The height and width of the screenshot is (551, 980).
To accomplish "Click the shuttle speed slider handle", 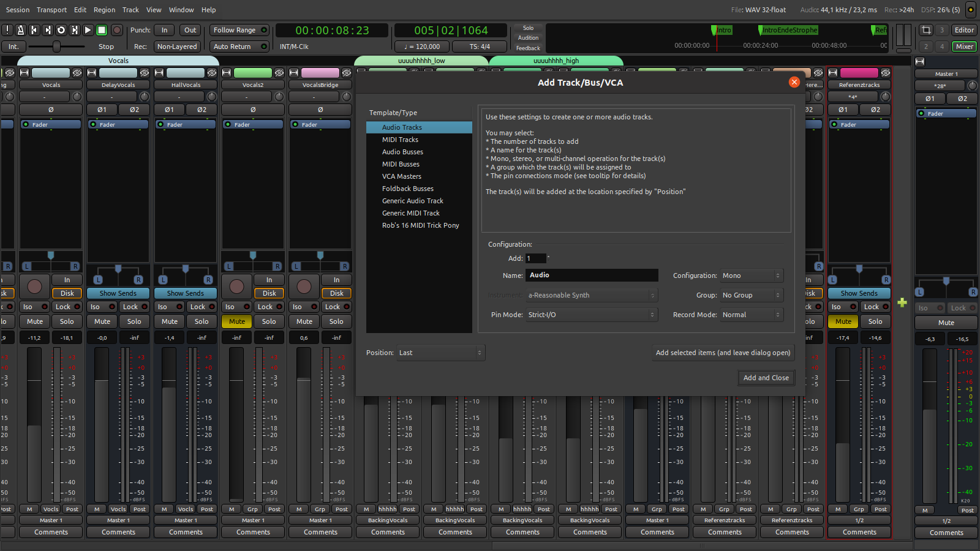I will 56,47.
